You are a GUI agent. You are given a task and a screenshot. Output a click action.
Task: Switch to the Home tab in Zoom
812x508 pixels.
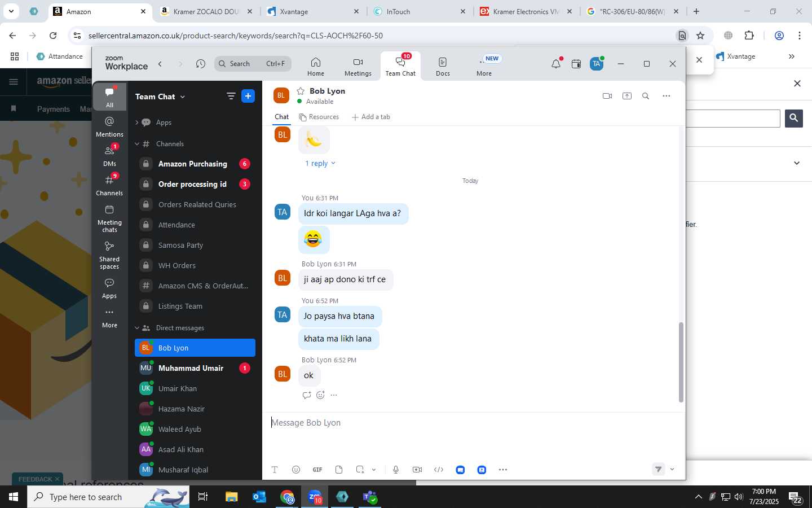tap(316, 66)
